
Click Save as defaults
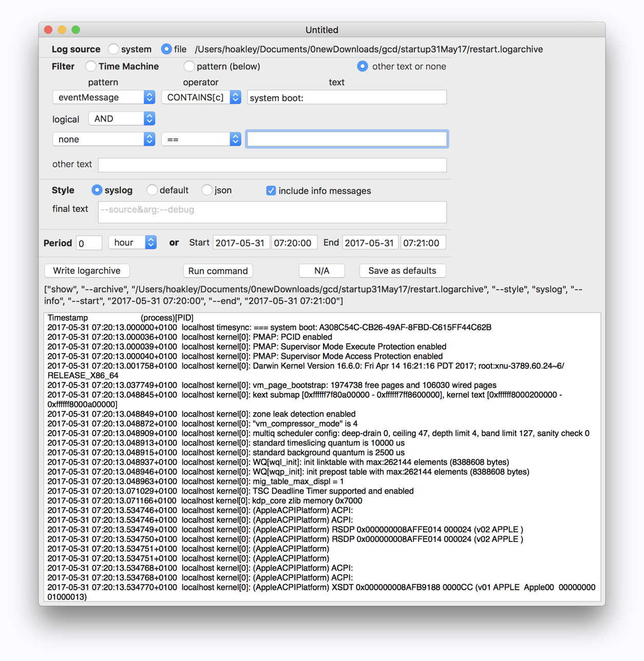pyautogui.click(x=402, y=270)
